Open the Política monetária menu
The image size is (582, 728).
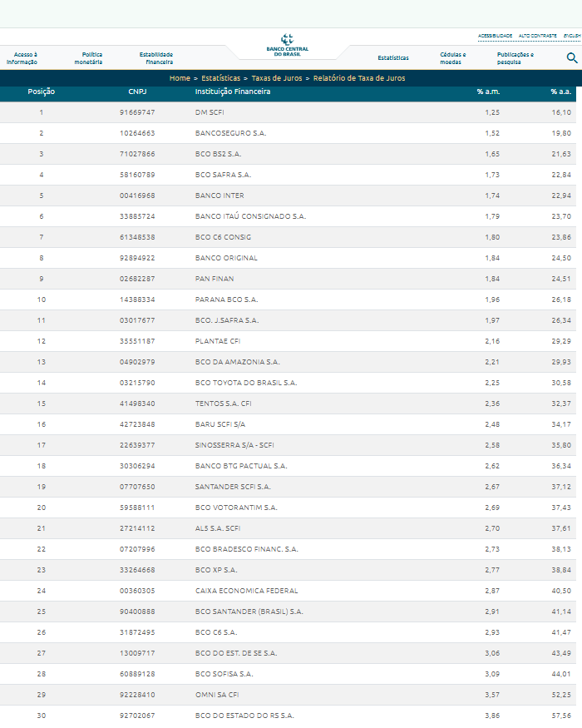(88, 58)
